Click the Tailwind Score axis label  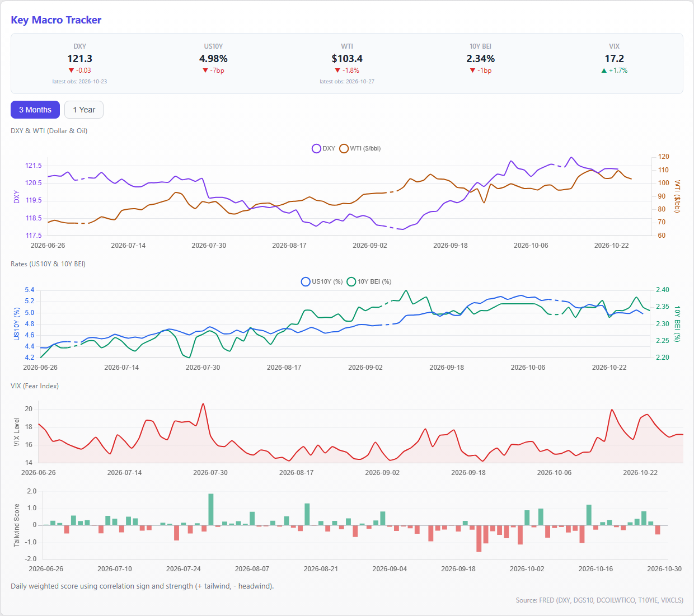click(17, 525)
